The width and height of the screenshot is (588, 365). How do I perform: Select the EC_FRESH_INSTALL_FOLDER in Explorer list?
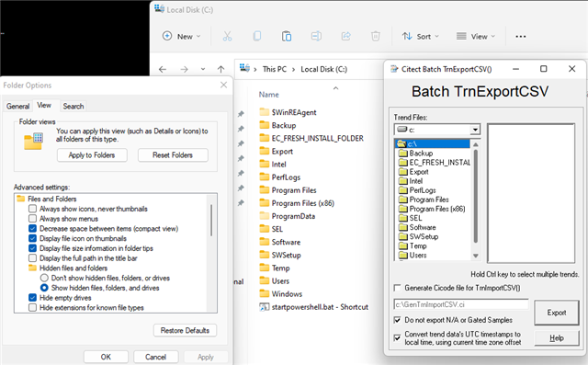tap(311, 139)
